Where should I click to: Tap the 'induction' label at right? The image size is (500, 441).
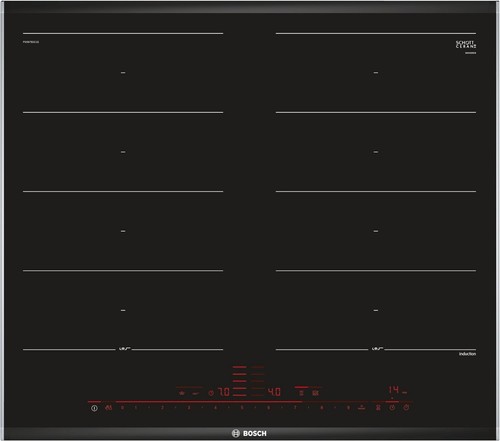point(467,354)
